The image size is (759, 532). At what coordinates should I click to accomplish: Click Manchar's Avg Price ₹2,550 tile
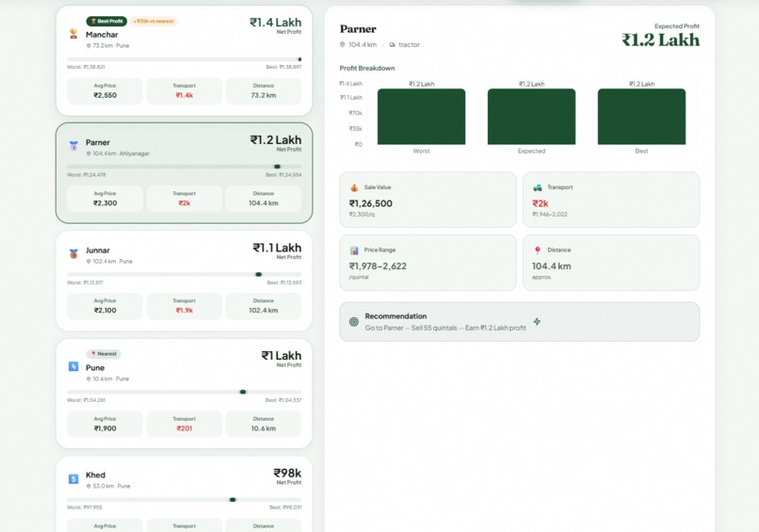click(105, 91)
